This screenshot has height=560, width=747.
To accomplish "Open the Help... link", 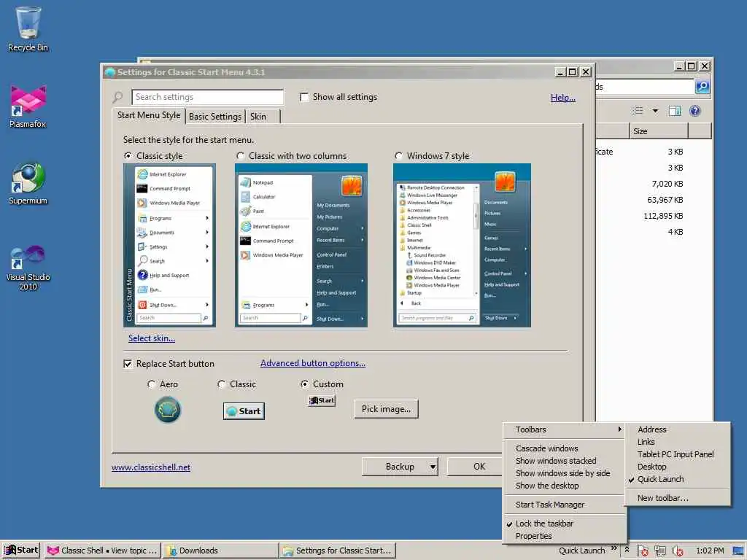I will coord(562,98).
